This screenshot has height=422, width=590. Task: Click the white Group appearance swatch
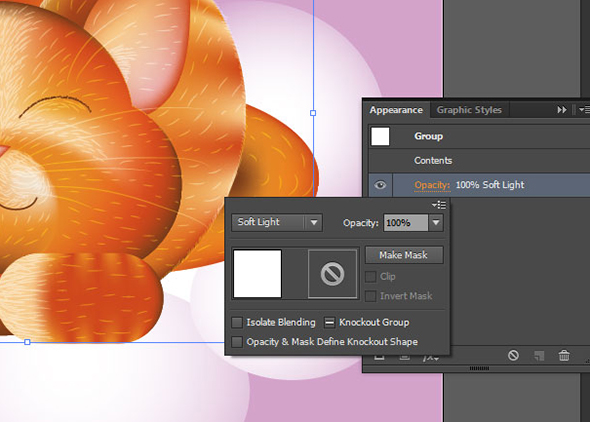tap(380, 136)
